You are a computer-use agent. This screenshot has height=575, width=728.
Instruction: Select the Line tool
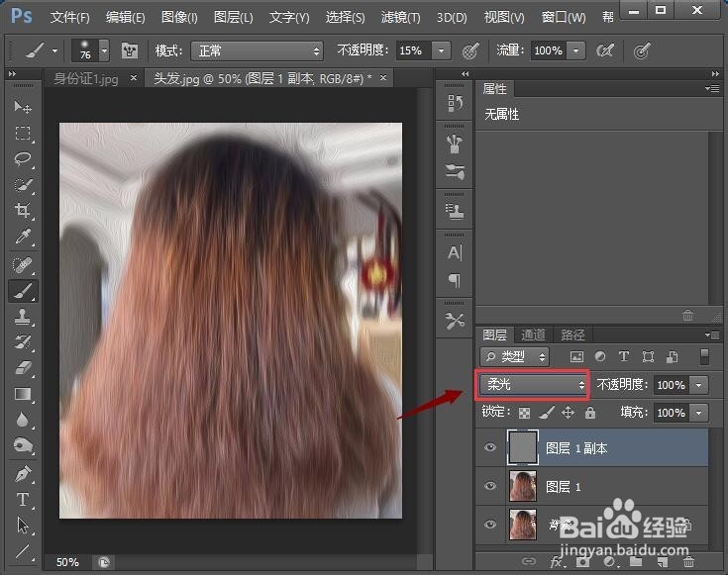(22, 551)
